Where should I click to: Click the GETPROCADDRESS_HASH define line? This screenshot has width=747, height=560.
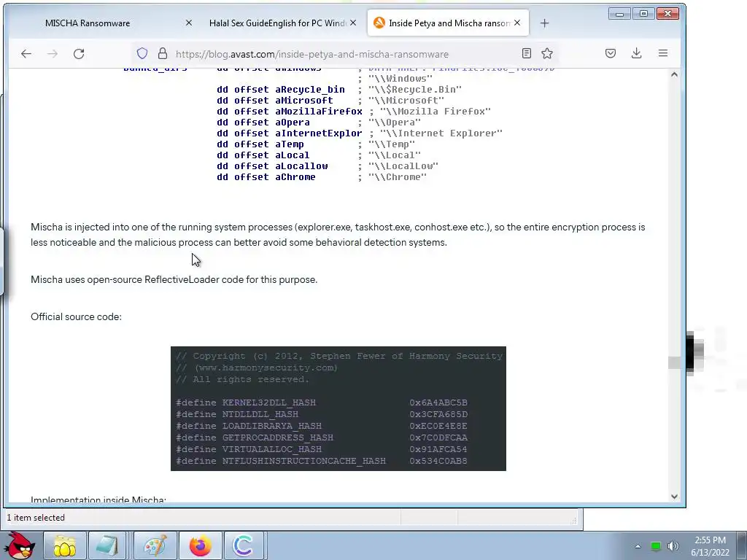click(x=322, y=437)
